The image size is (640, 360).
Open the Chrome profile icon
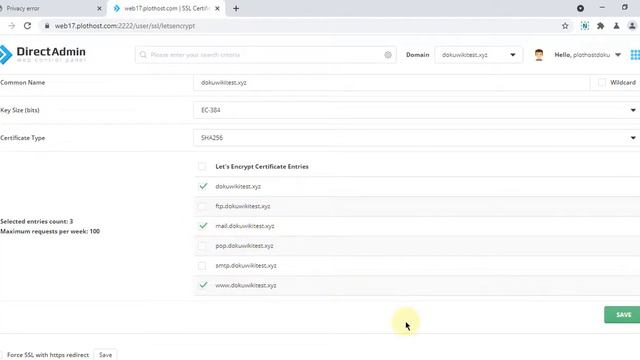632,26
